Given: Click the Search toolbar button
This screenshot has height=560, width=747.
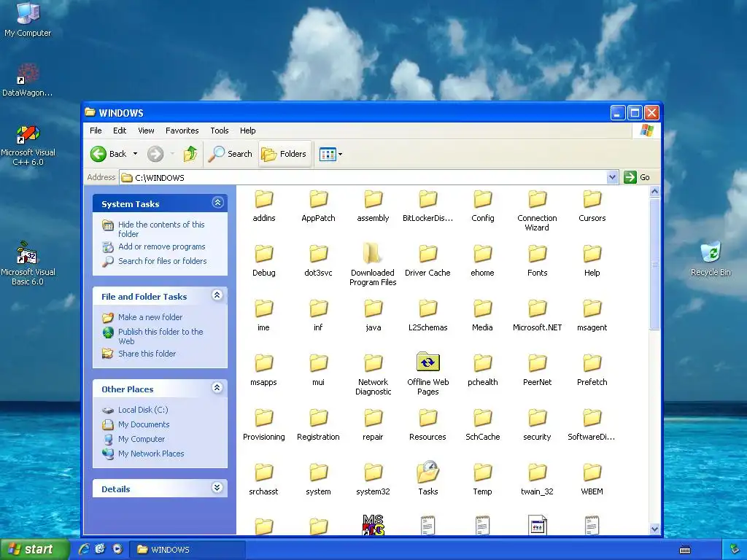Looking at the screenshot, I should [231, 154].
